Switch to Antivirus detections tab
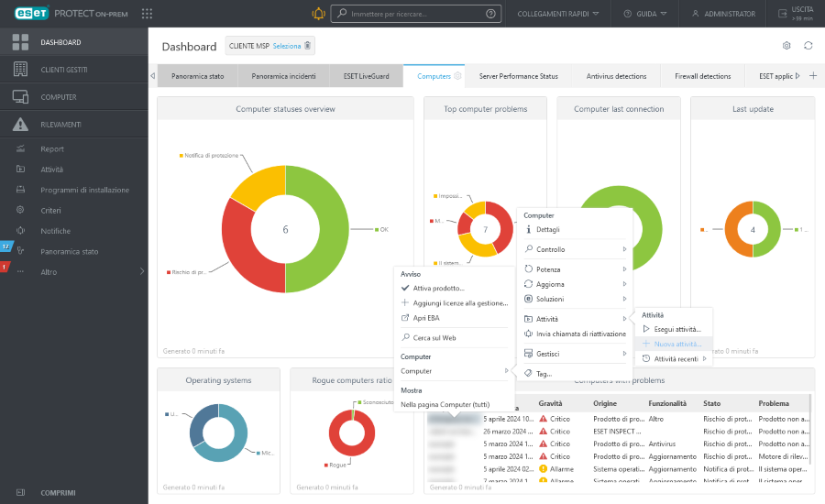The image size is (825, 504). tap(616, 76)
